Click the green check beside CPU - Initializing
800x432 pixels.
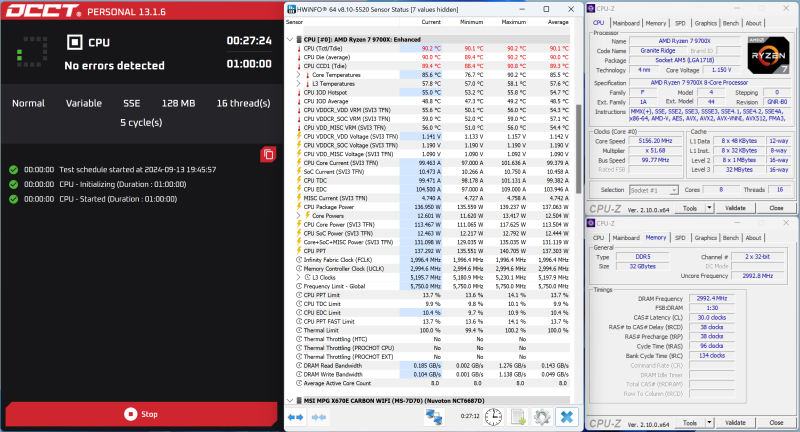pos(12,184)
